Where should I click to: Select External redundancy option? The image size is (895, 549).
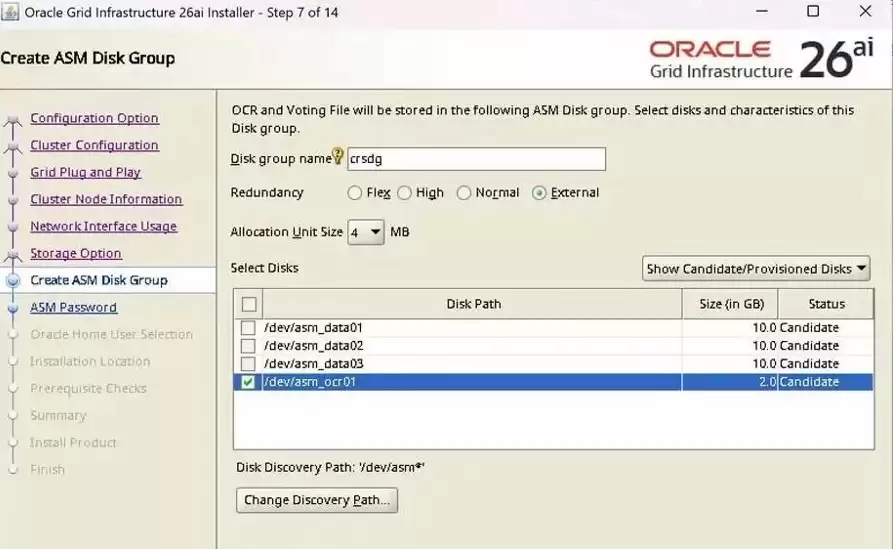[x=539, y=193]
